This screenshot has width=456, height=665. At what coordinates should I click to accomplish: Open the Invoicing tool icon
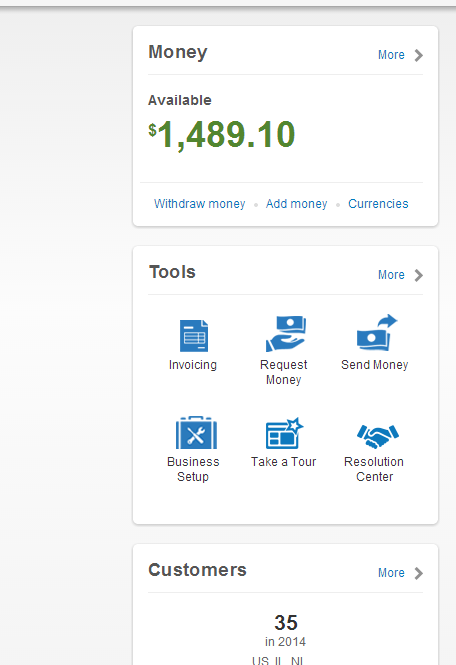[x=194, y=336]
